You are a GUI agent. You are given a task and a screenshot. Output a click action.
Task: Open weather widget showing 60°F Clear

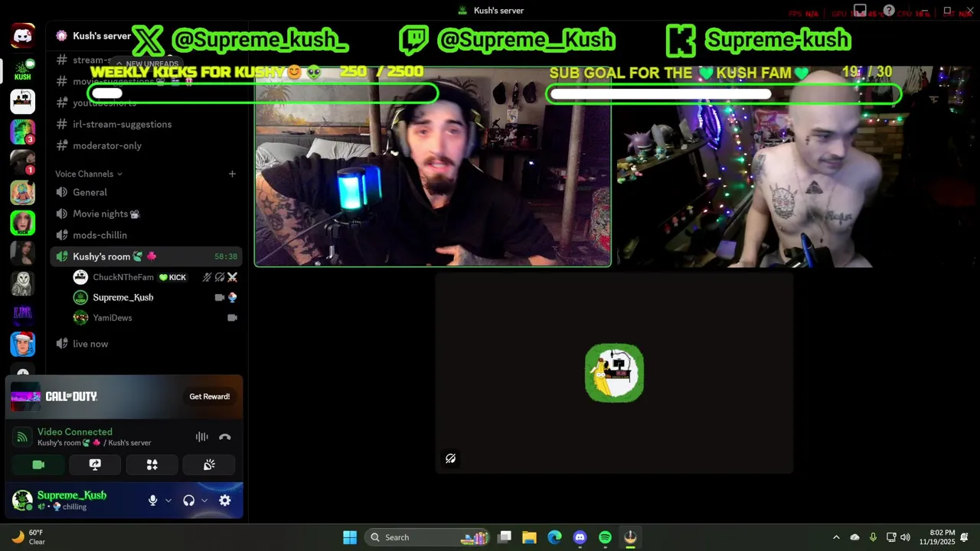click(28, 537)
